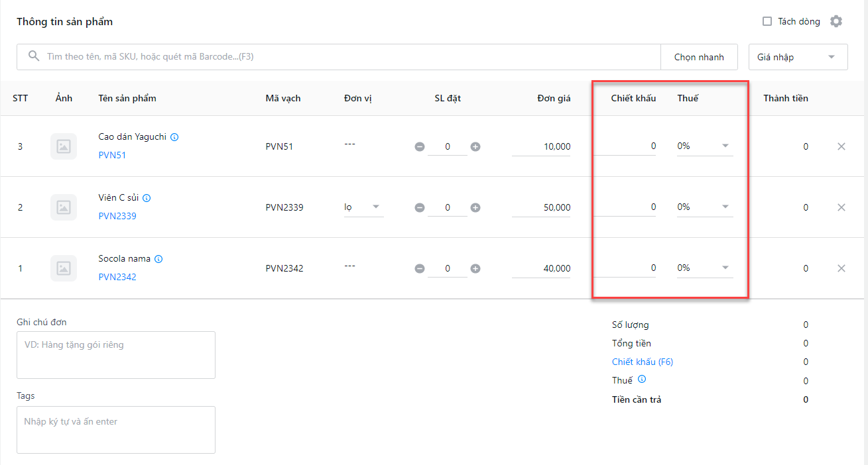Click the barcode cell PVN2339
868x465 pixels.
point(284,207)
